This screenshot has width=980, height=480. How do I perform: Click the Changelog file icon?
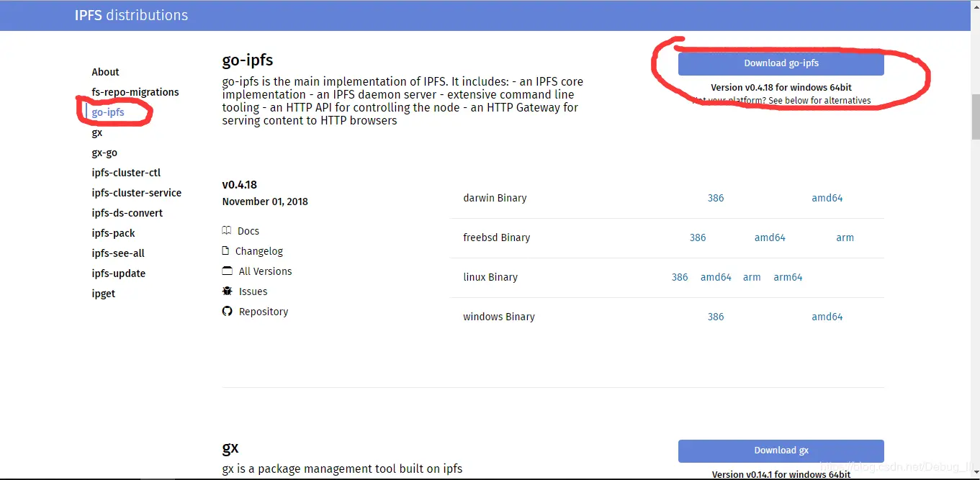point(226,251)
